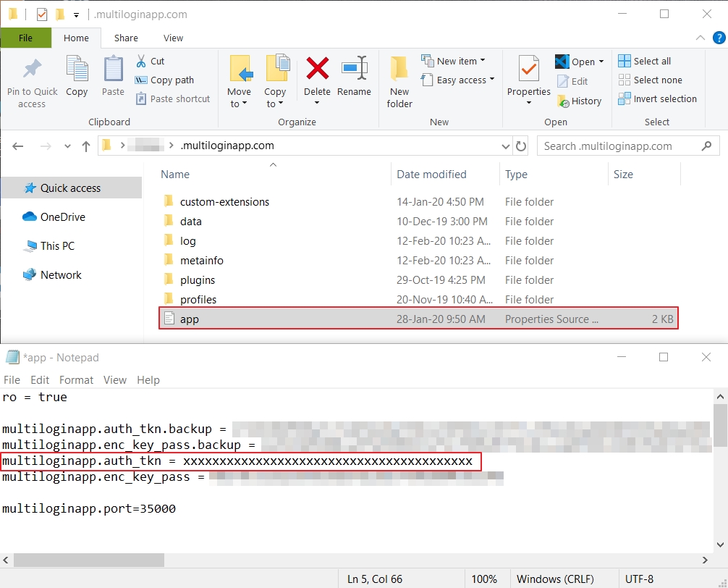Expand the Easy access dropdown
Viewport: 728px width, 588px height.
(491, 80)
